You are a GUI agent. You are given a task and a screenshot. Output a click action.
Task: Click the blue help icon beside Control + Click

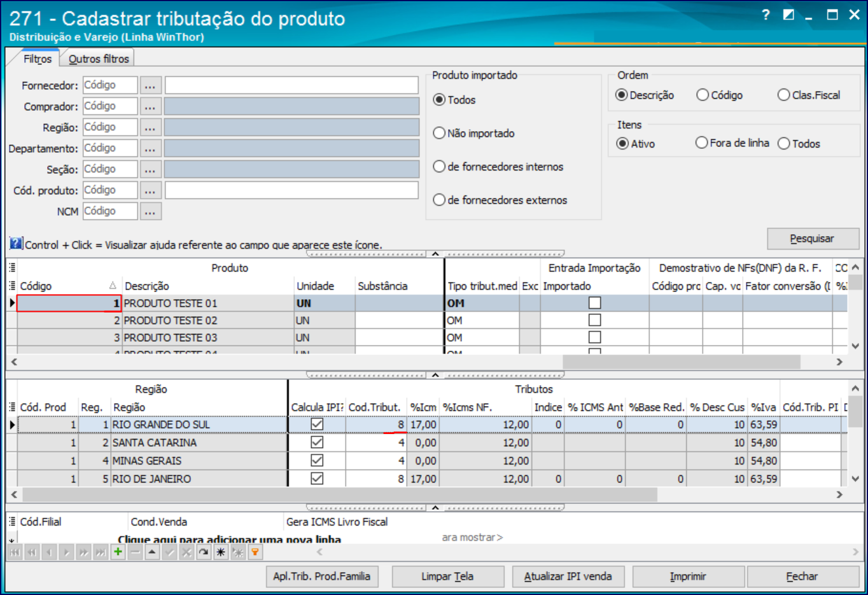[x=16, y=243]
